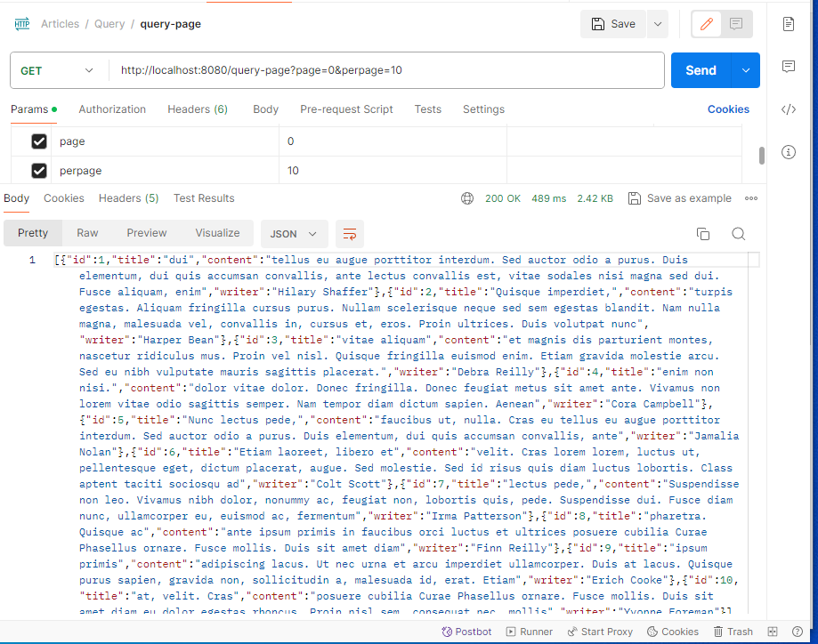Screen dimensions: 818x644
Task: Disable the perpage query parameter
Action: (x=37, y=170)
